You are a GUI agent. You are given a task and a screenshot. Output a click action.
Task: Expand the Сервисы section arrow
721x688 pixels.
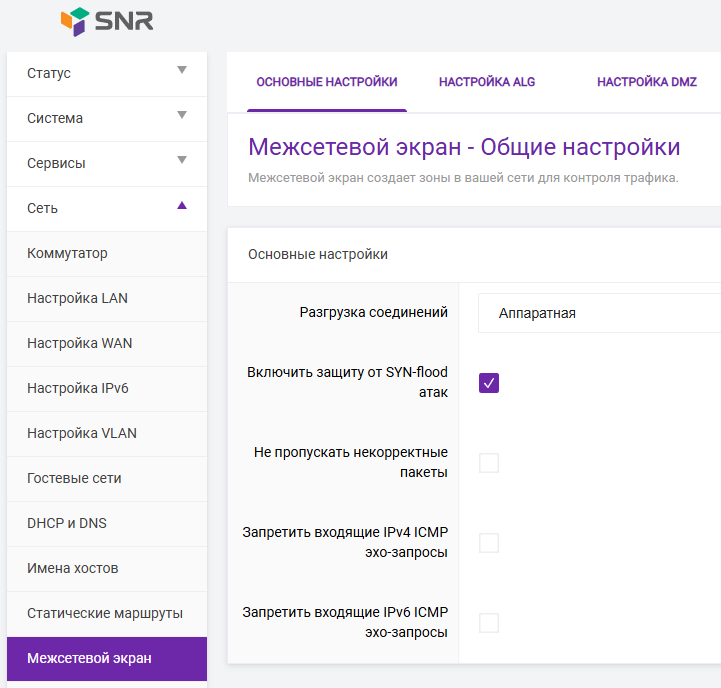click(x=182, y=161)
